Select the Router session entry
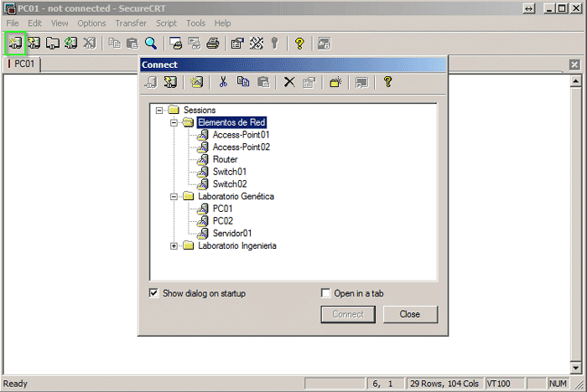The width and height of the screenshot is (587, 392). click(x=225, y=159)
